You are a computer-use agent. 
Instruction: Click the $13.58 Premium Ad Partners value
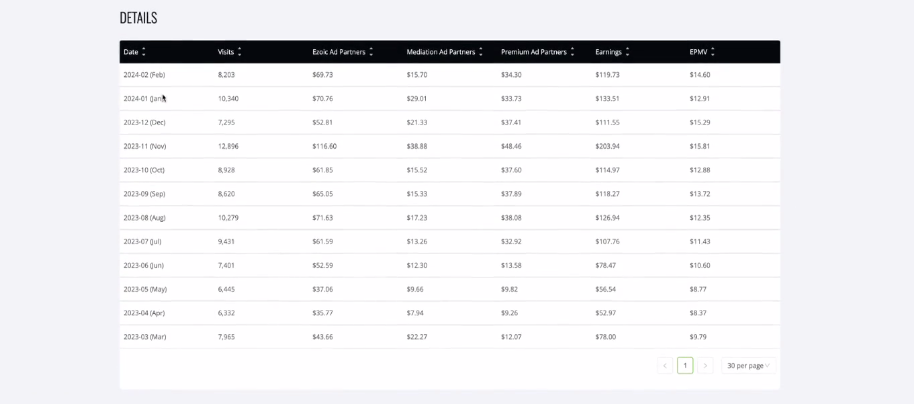(x=511, y=265)
